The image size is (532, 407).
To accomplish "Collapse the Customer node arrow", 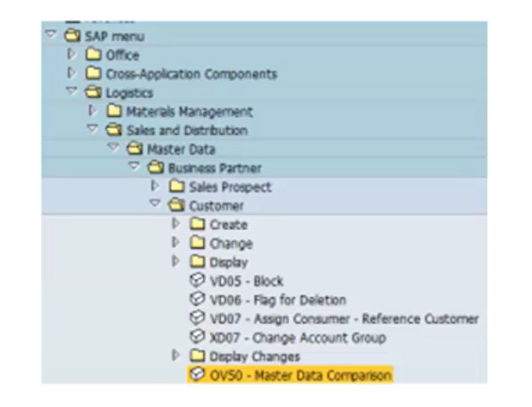I will [155, 203].
